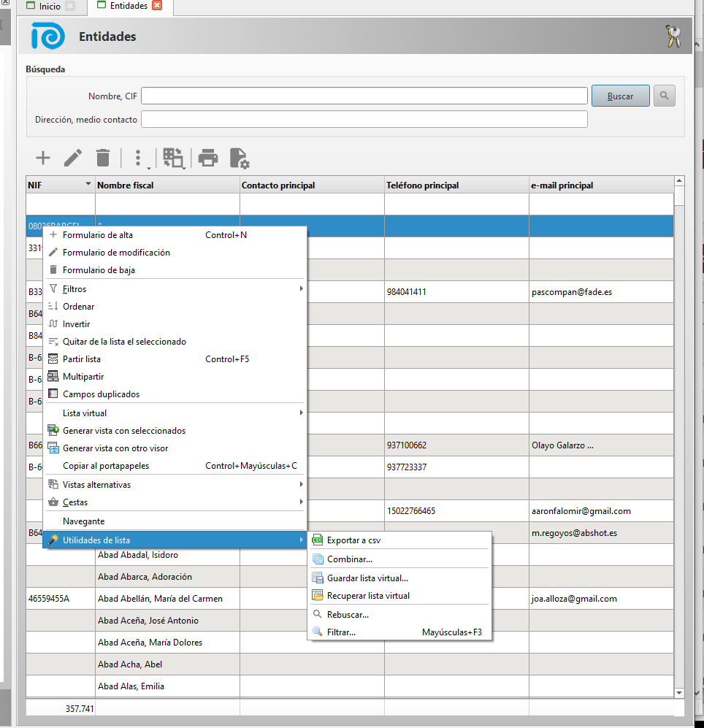The width and height of the screenshot is (704, 728).
Task: Click the magnifier icon beside Buscar
Action: [664, 96]
